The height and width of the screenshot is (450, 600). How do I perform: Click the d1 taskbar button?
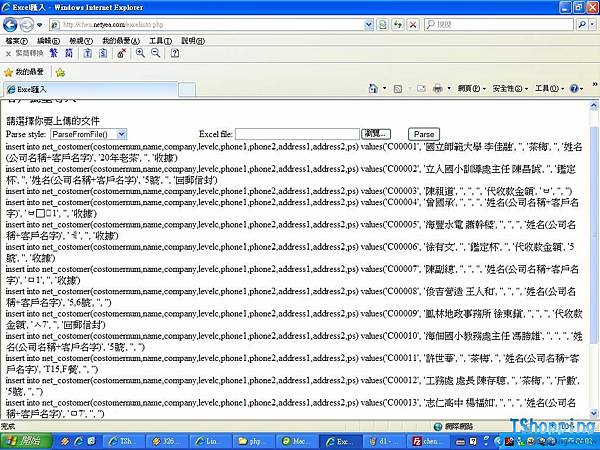tap(383, 442)
